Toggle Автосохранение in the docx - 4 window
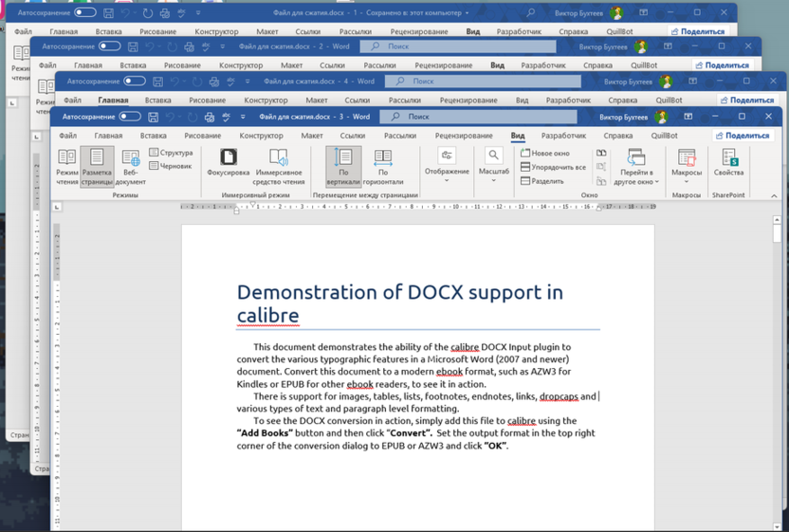Image resolution: width=789 pixels, height=532 pixels. click(x=135, y=82)
